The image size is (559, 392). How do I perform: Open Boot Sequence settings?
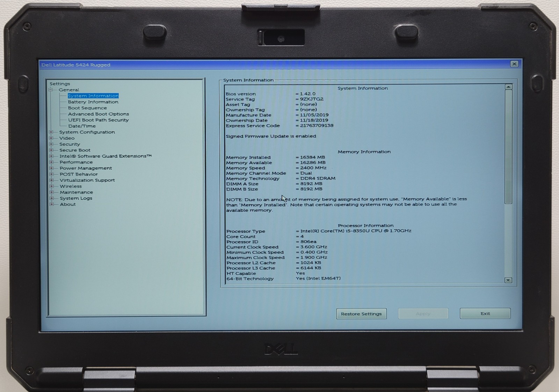87,108
